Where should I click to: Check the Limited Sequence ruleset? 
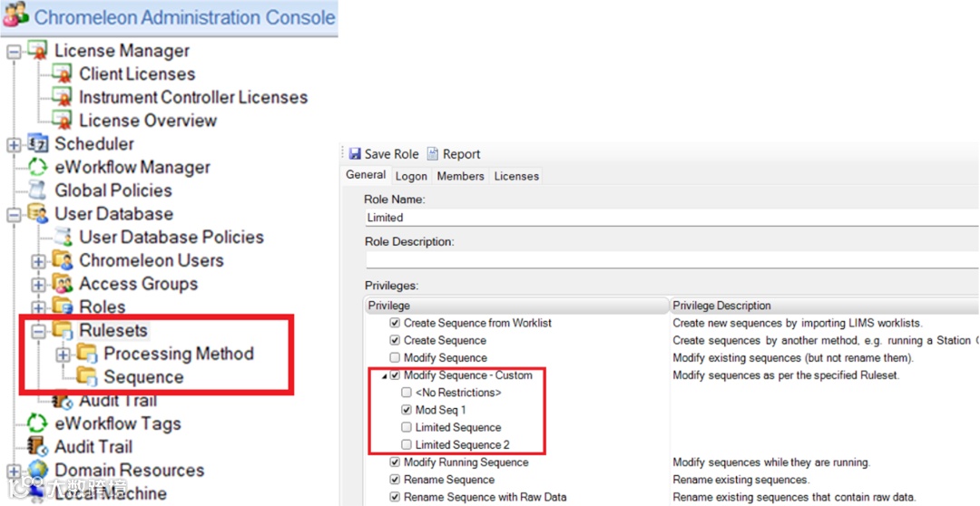click(x=407, y=428)
